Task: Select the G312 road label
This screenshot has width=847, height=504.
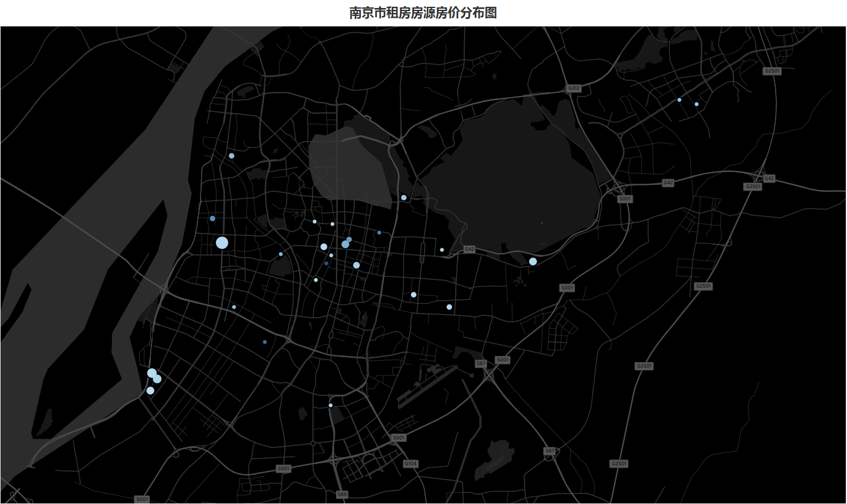Action: pos(574,89)
